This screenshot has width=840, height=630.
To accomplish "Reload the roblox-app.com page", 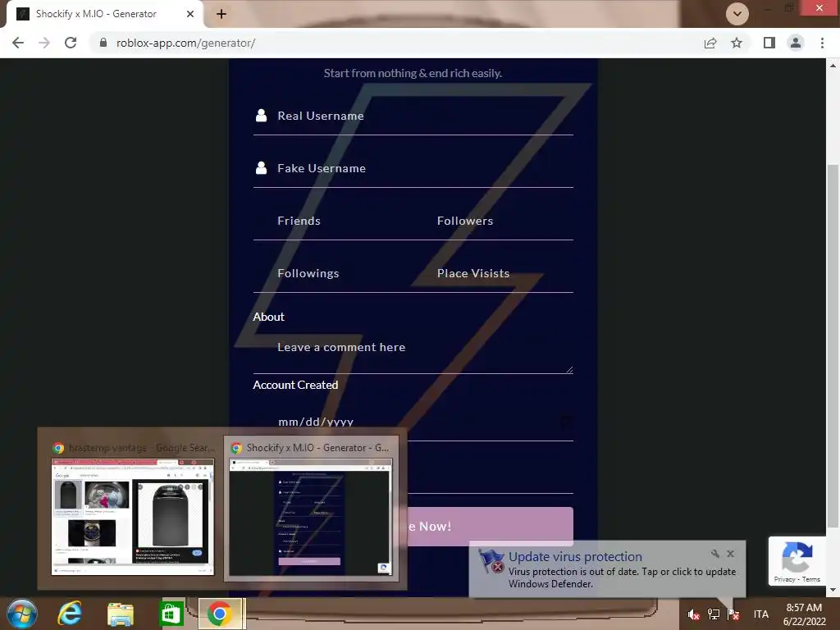I will pyautogui.click(x=71, y=43).
